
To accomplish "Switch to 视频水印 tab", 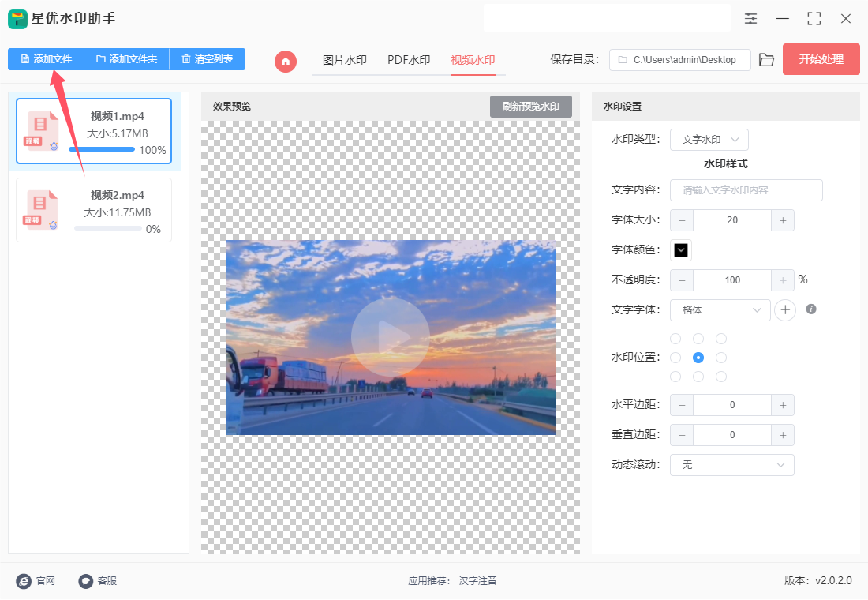I will click(x=473, y=60).
